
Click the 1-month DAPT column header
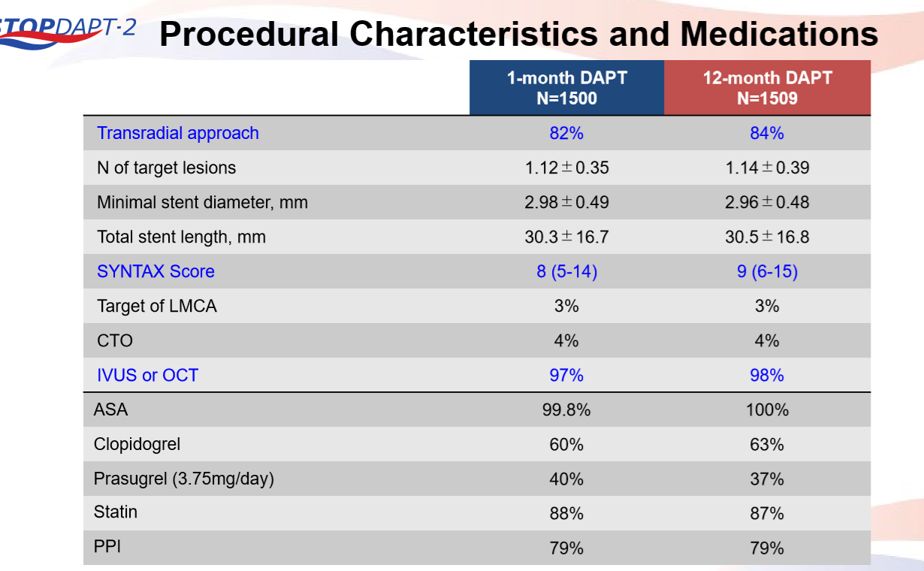(567, 88)
